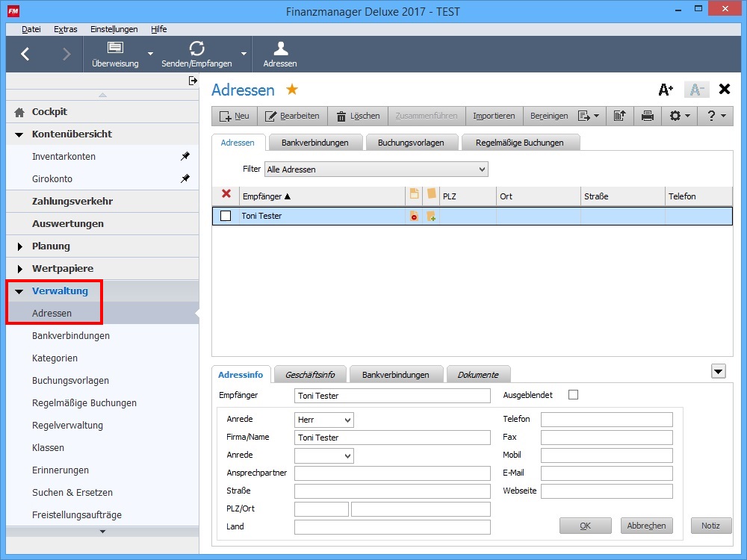This screenshot has width=747, height=560.
Task: Collapse the detail panel with down arrow
Action: click(x=719, y=371)
